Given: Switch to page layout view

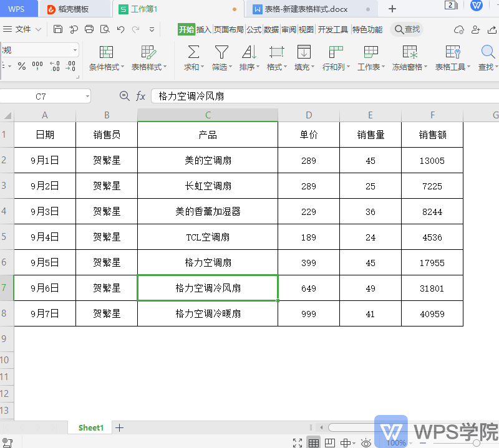Looking at the screenshot, I should point(330,442).
